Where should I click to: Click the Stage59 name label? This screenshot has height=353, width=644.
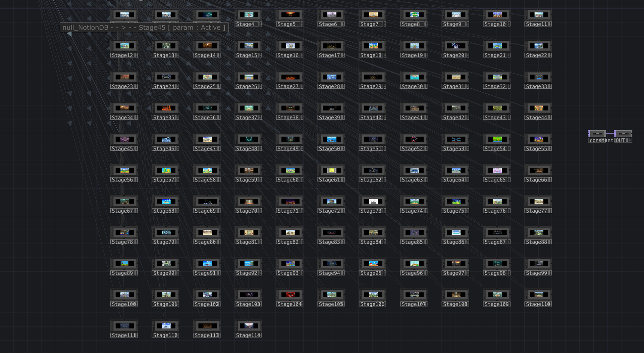tap(247, 180)
